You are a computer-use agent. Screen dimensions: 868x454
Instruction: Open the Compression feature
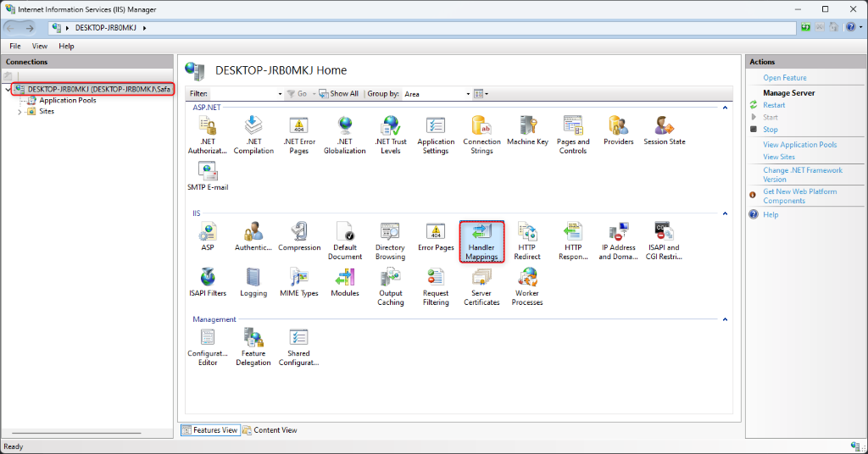299,236
